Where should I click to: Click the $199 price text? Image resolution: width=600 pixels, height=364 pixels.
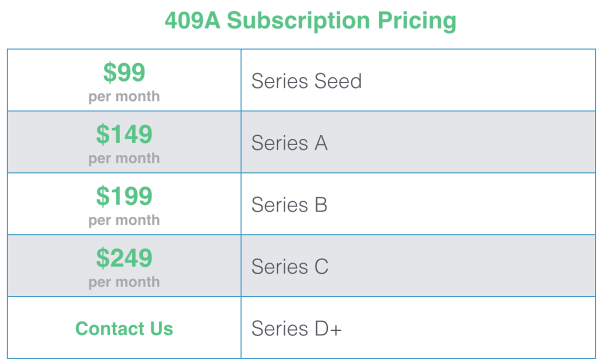[124, 196]
